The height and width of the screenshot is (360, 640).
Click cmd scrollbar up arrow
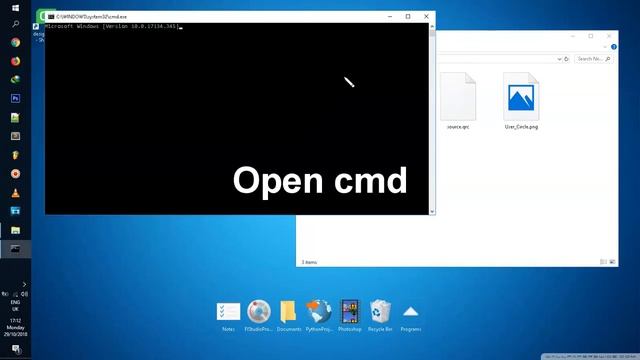(x=432, y=27)
